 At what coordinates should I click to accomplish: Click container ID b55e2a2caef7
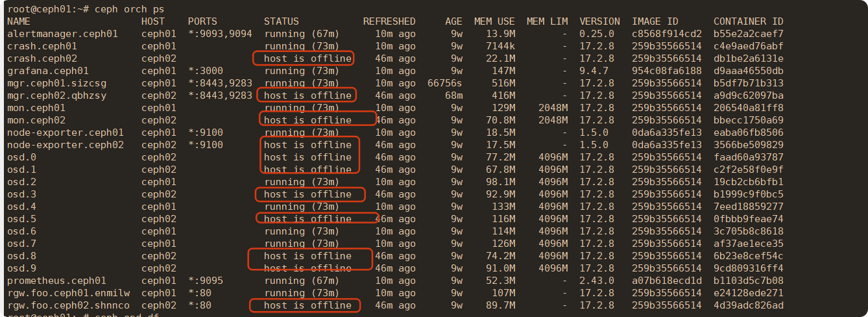(749, 34)
